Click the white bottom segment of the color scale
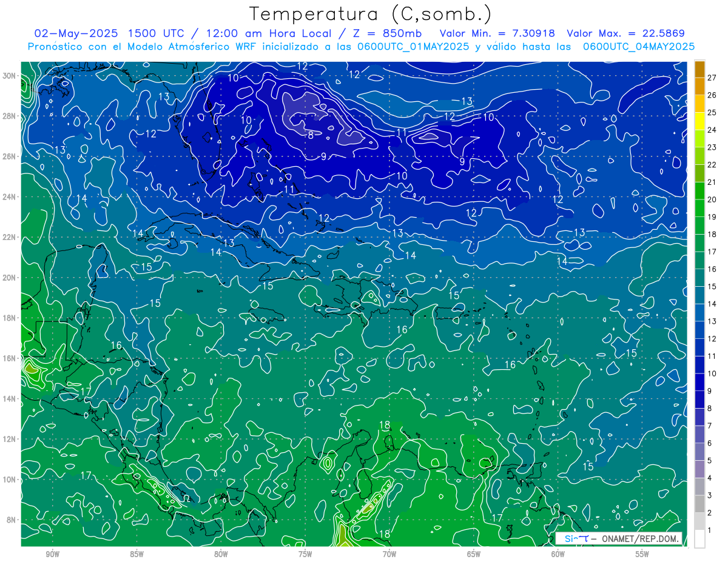 click(x=699, y=538)
